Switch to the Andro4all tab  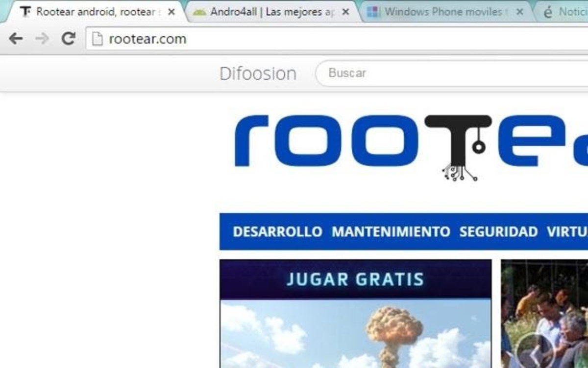click(272, 12)
